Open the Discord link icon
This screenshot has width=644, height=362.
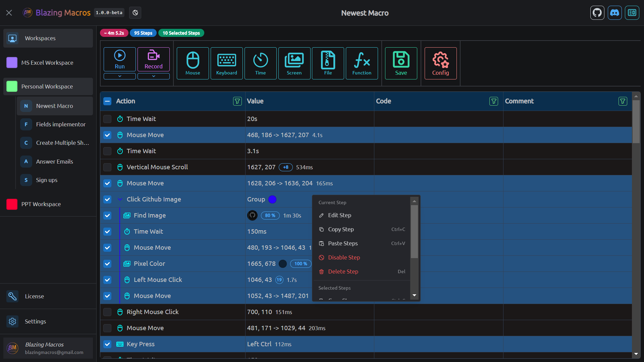pyautogui.click(x=614, y=13)
